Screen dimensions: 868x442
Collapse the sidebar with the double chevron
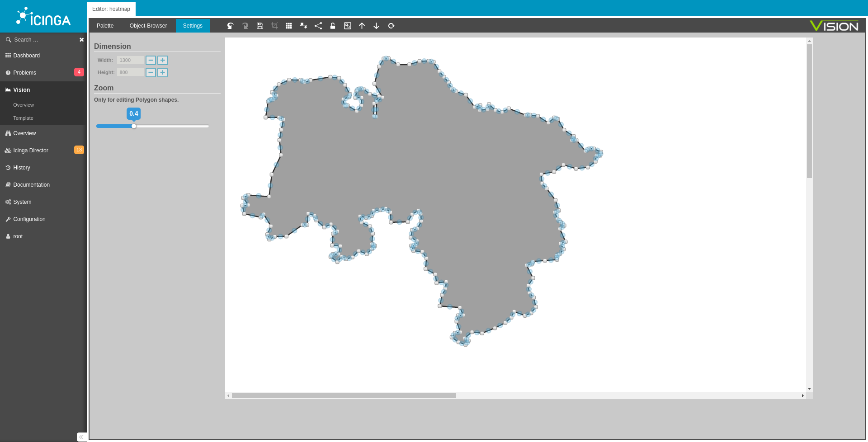click(81, 437)
